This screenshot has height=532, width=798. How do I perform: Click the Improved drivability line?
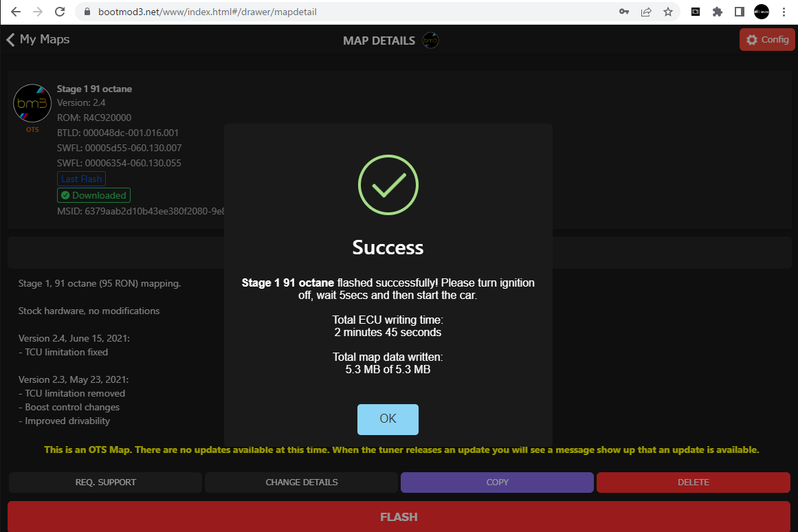click(x=64, y=421)
